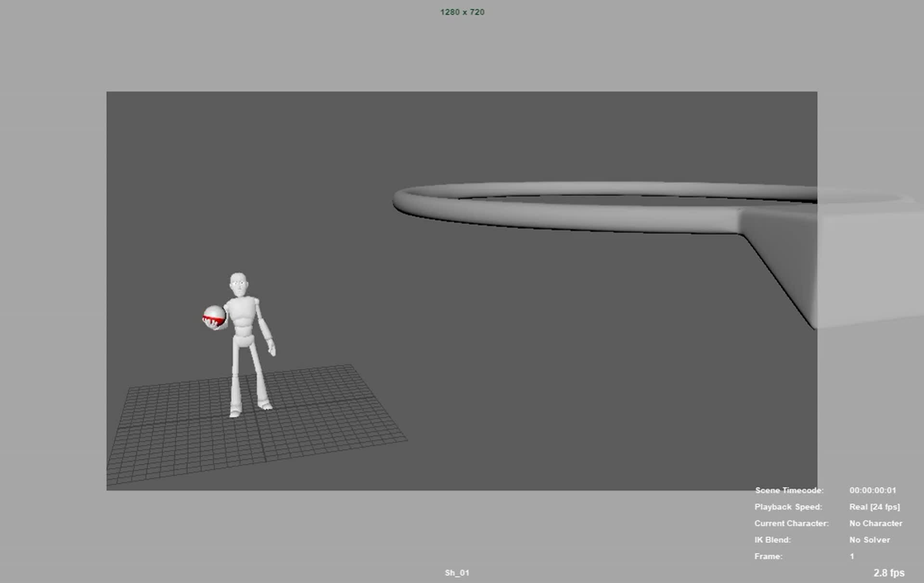Click the Frame value showing 1

(x=851, y=556)
